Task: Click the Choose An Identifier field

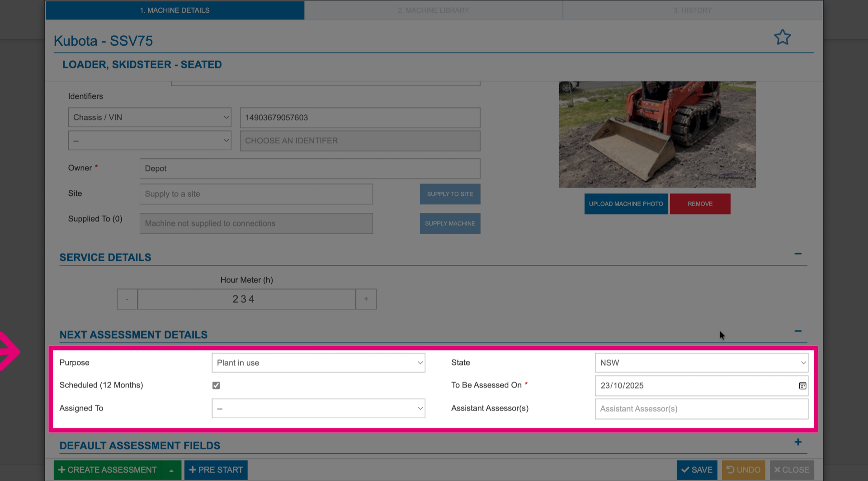Action: click(x=360, y=141)
